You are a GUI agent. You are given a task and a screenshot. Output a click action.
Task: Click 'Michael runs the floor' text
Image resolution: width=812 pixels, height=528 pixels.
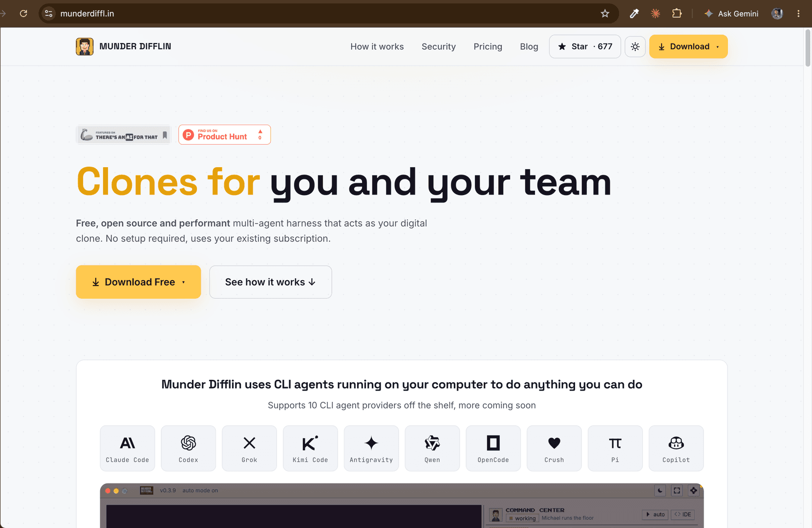point(568,518)
